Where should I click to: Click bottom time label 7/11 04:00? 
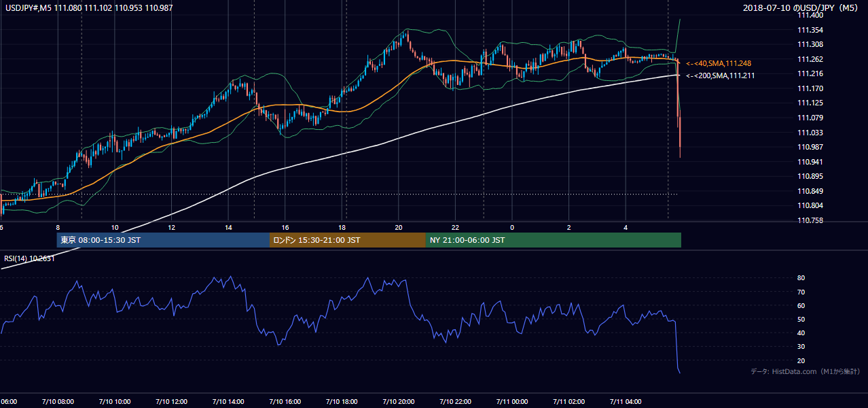625,402
